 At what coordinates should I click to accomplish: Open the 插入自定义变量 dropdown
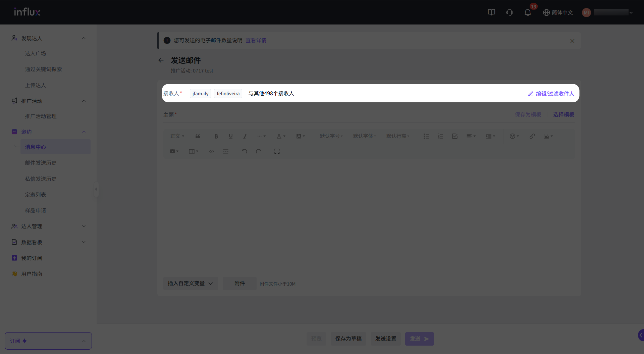[x=190, y=284]
